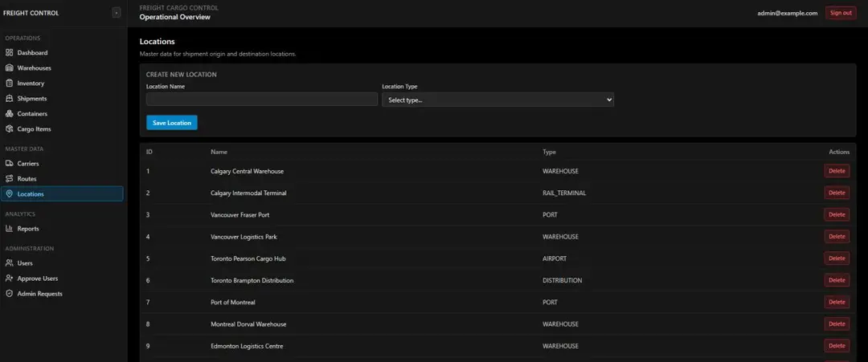Delete Toronto Brampton Distribution row

coord(837,280)
